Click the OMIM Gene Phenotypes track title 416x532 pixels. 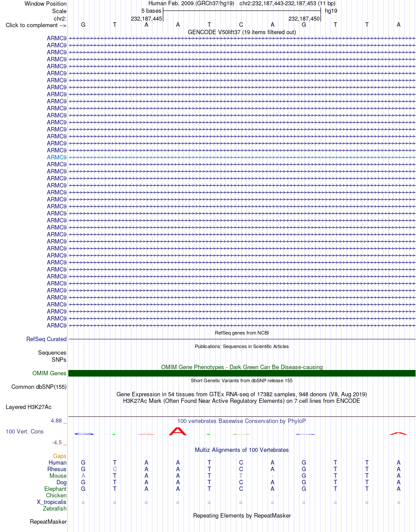(242, 367)
